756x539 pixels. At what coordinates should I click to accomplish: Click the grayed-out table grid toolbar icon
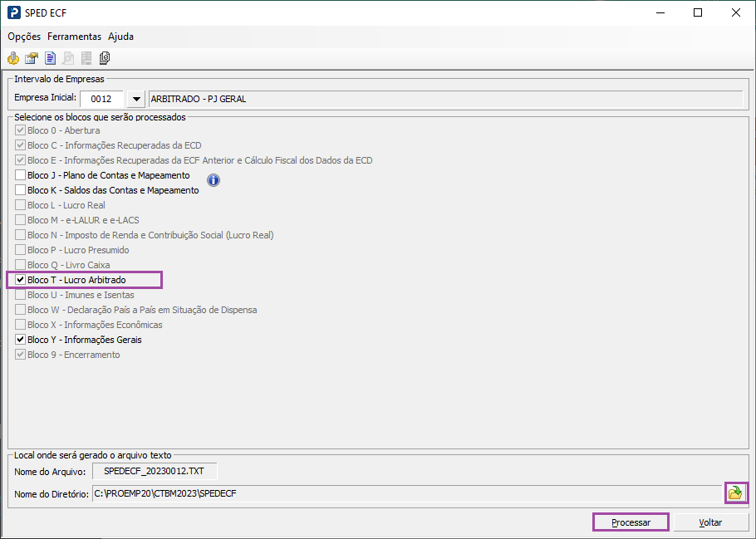(86, 58)
